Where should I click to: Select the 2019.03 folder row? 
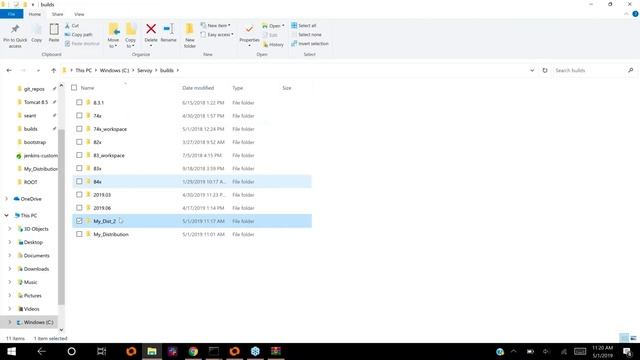tap(192, 195)
